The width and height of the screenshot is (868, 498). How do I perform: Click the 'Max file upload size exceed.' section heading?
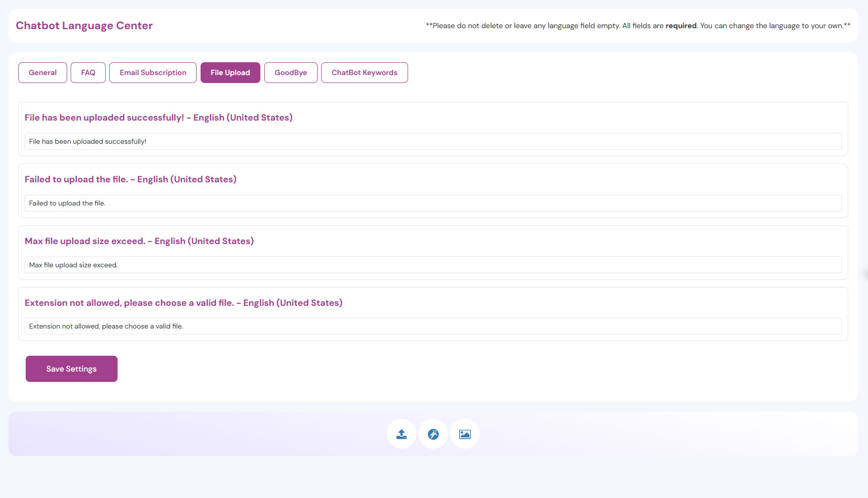(x=139, y=241)
